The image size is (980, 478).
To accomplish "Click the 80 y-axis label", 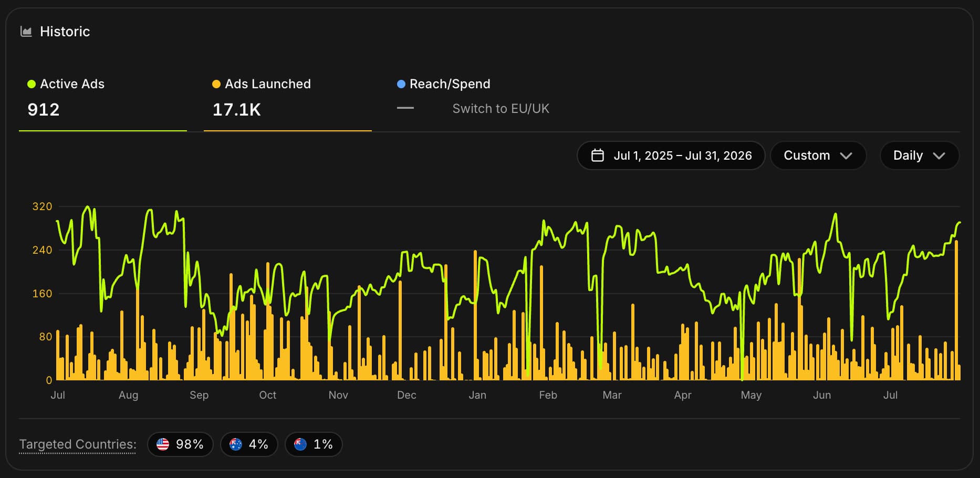I will (x=46, y=337).
